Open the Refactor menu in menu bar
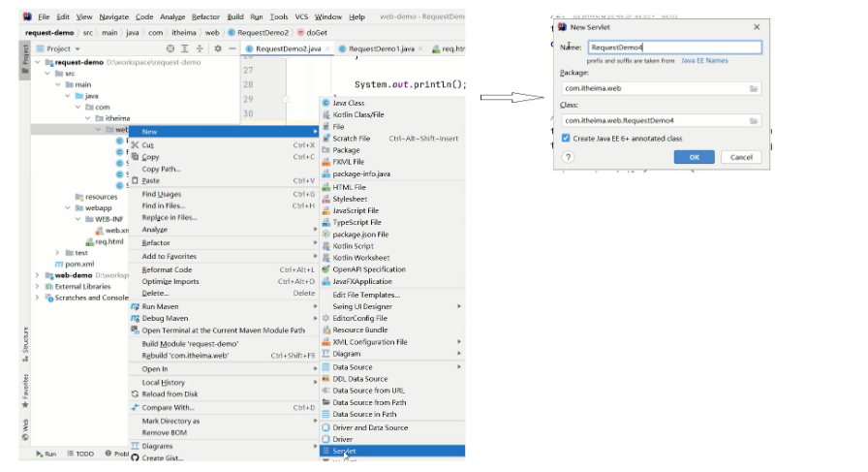868x472 pixels. pyautogui.click(x=205, y=16)
